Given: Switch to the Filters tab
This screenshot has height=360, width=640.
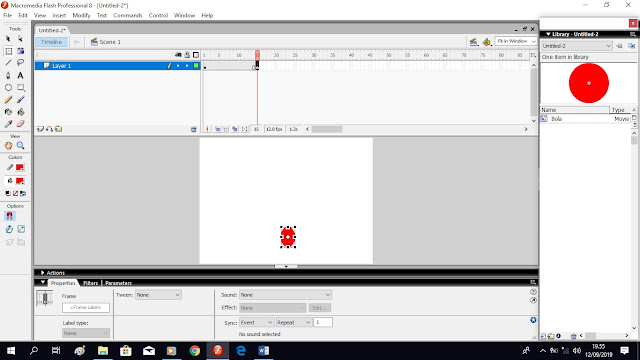Looking at the screenshot, I should pos(91,283).
